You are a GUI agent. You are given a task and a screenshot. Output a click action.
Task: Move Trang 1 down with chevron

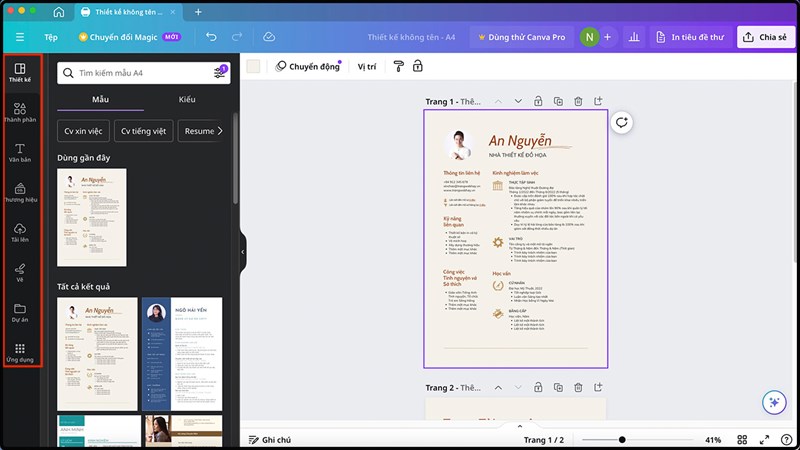[x=518, y=101]
